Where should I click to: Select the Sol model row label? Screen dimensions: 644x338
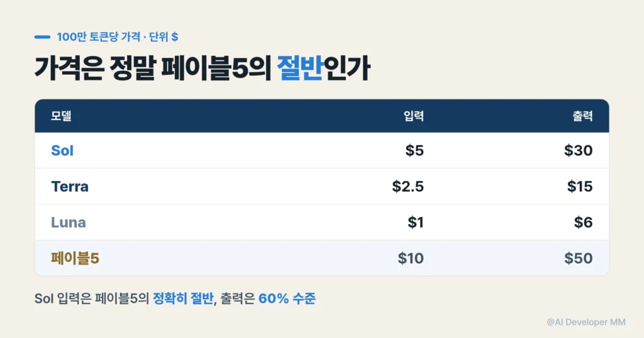click(62, 151)
